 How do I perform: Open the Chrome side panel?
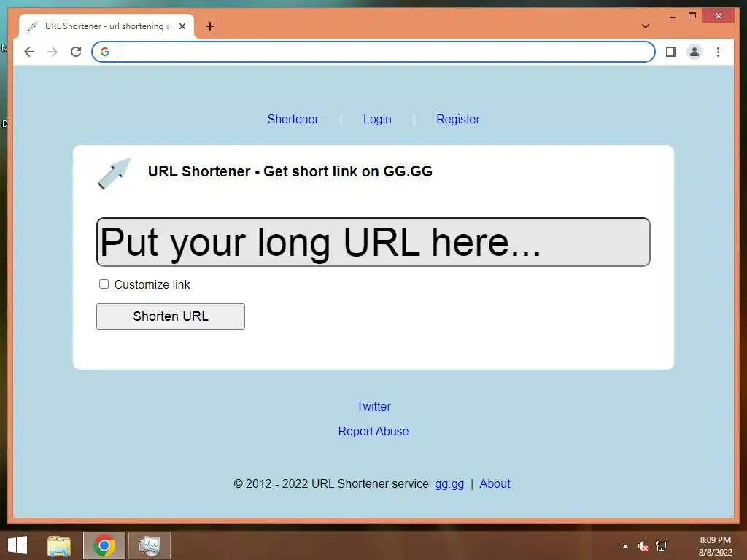click(671, 52)
